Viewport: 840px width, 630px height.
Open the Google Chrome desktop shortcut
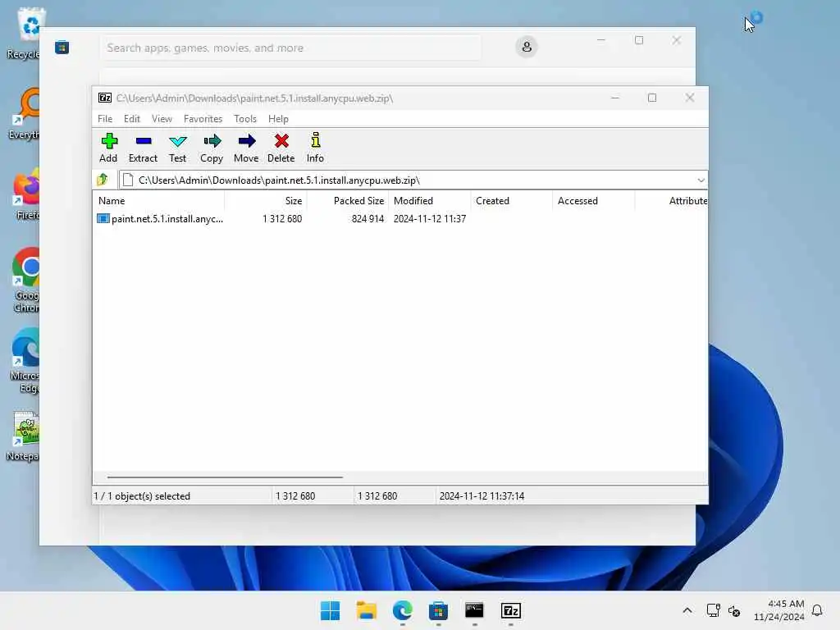tap(25, 281)
